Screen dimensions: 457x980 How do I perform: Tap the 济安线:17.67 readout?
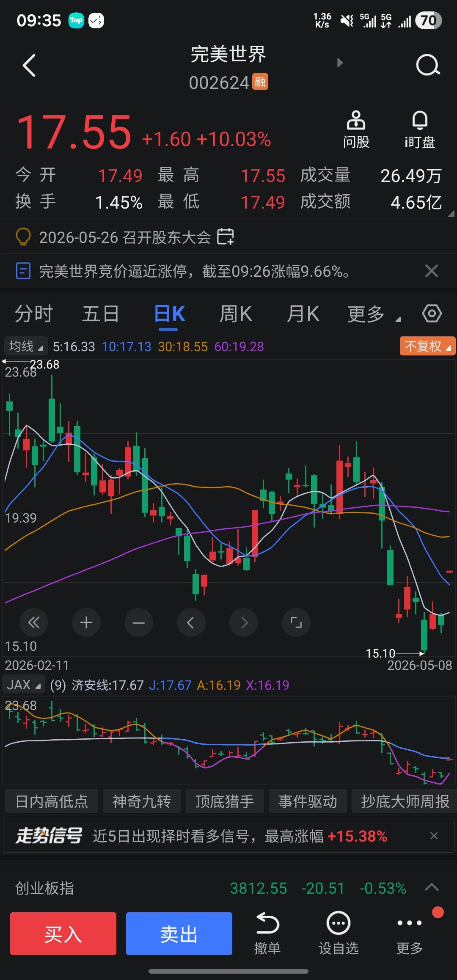(107, 685)
